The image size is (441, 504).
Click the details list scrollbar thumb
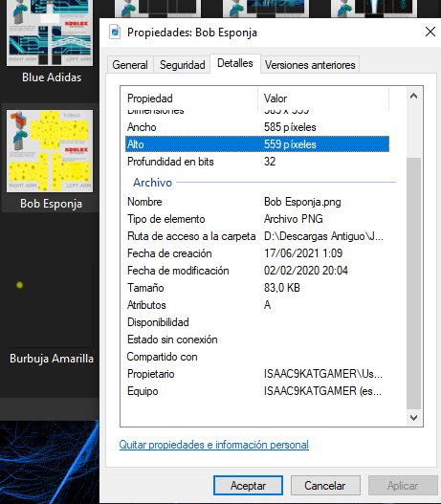(413, 283)
